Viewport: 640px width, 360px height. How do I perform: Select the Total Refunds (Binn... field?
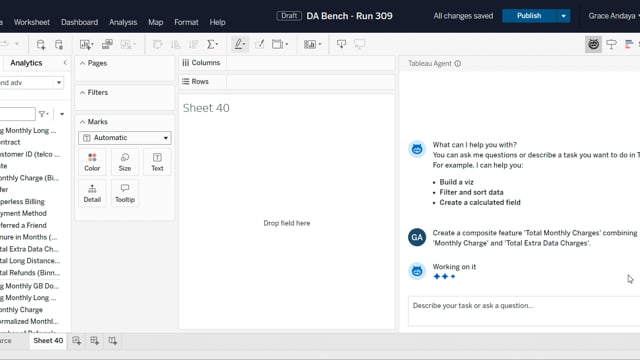coord(30,273)
